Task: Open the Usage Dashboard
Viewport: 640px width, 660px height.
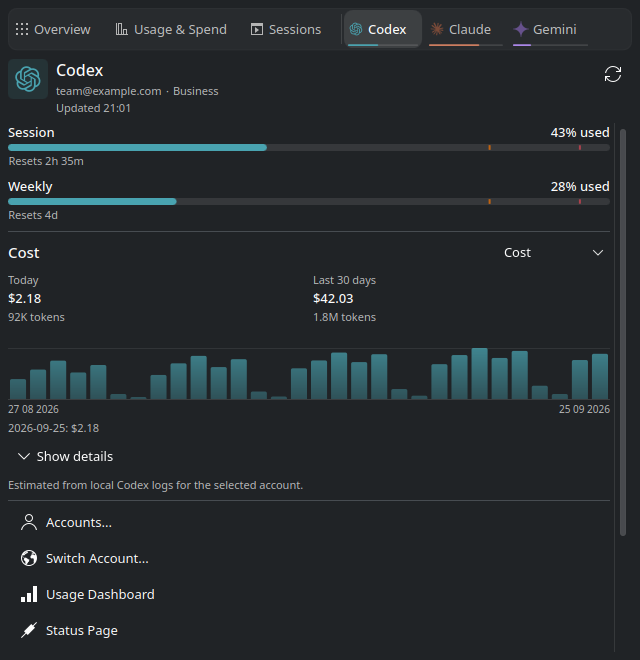Action: tap(309, 594)
